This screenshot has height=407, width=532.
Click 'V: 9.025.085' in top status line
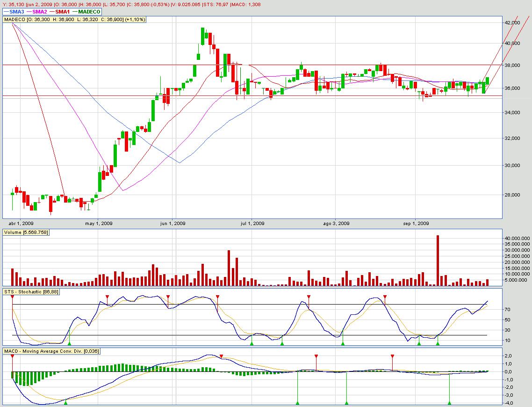tap(187, 4)
